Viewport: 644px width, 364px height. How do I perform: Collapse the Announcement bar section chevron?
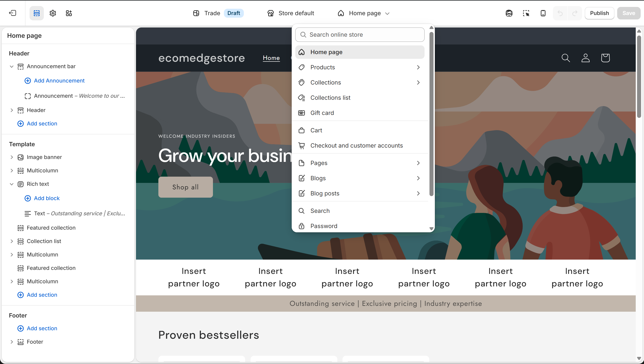(x=11, y=66)
